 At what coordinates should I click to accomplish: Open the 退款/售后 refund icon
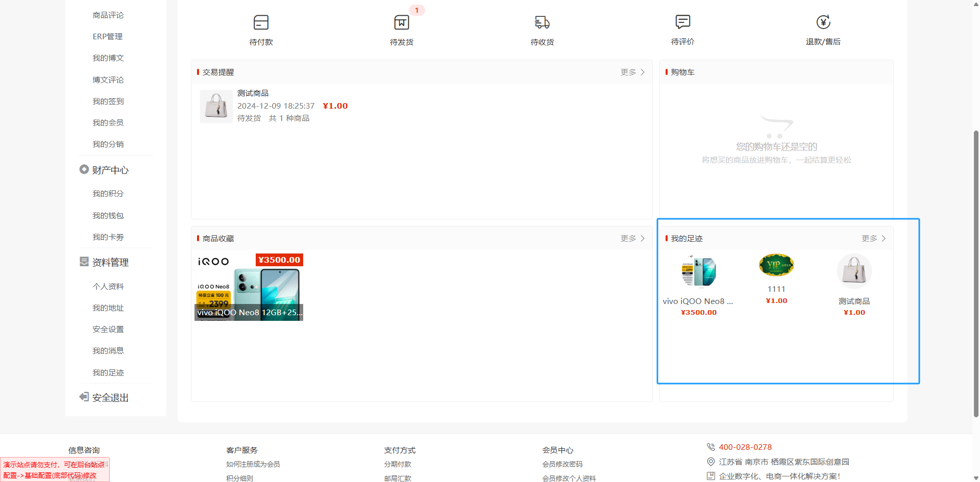click(x=823, y=22)
